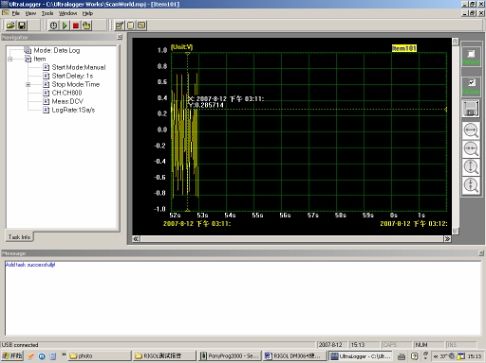
Task: Switch to the UltraLogger taskbar button
Action: point(360,356)
